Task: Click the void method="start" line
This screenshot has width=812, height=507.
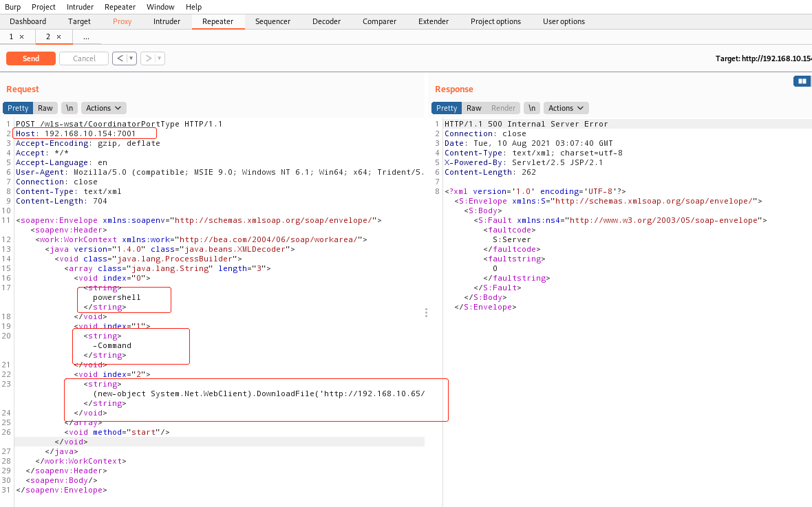Action: [x=117, y=432]
